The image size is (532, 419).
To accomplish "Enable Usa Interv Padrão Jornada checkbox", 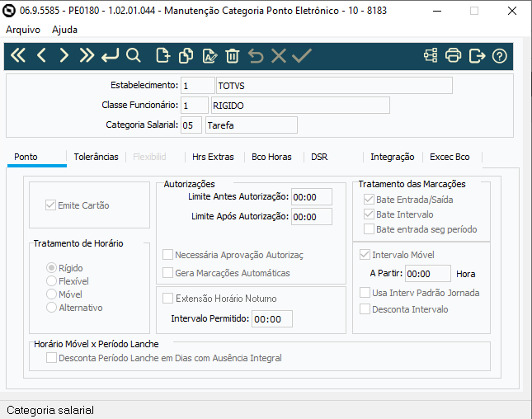I will pos(365,293).
